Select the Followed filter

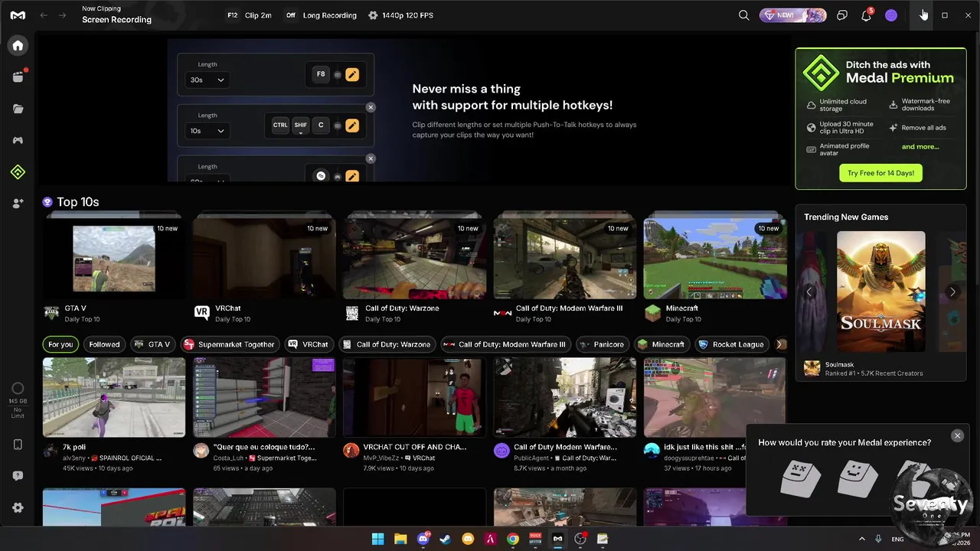[104, 344]
